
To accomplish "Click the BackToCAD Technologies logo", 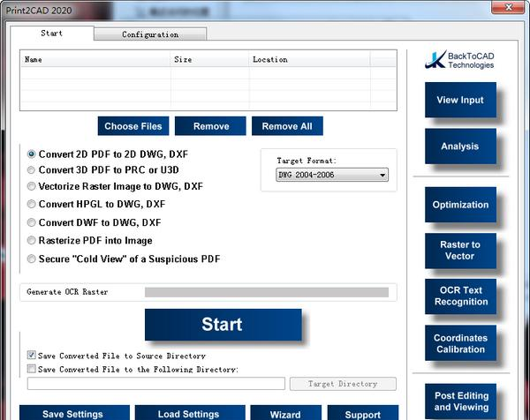I will (x=459, y=60).
